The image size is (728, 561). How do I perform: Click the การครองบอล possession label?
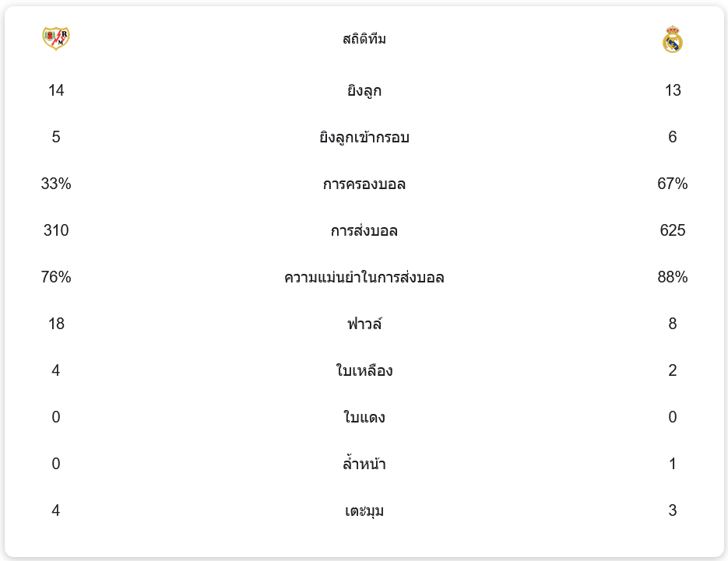pyautogui.click(x=364, y=184)
